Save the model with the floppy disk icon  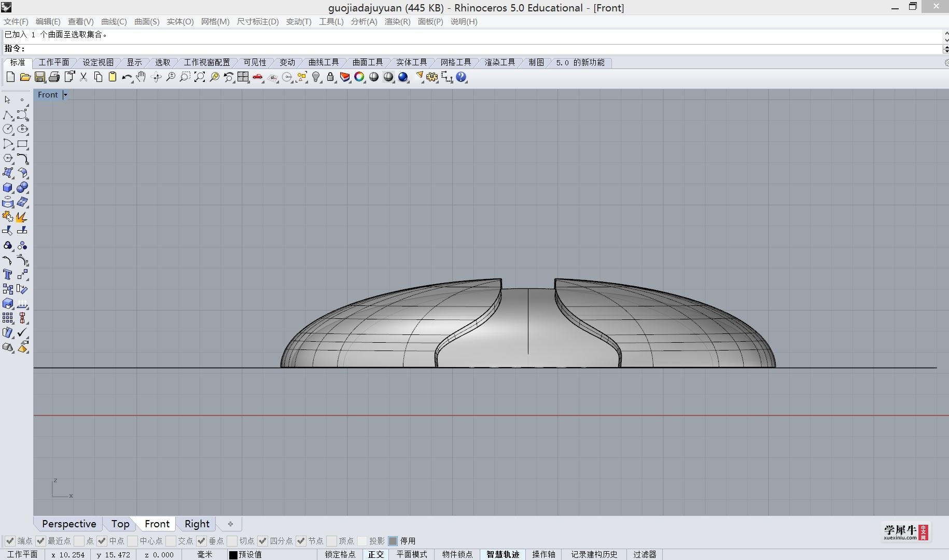pos(39,77)
